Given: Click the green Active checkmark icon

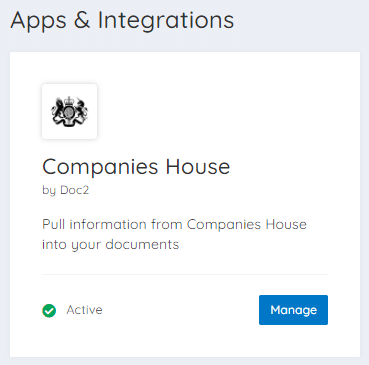Looking at the screenshot, I should [x=49, y=311].
